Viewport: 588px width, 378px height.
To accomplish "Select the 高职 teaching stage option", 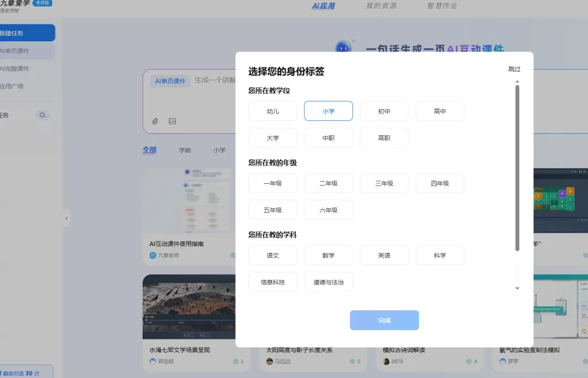I will point(384,138).
